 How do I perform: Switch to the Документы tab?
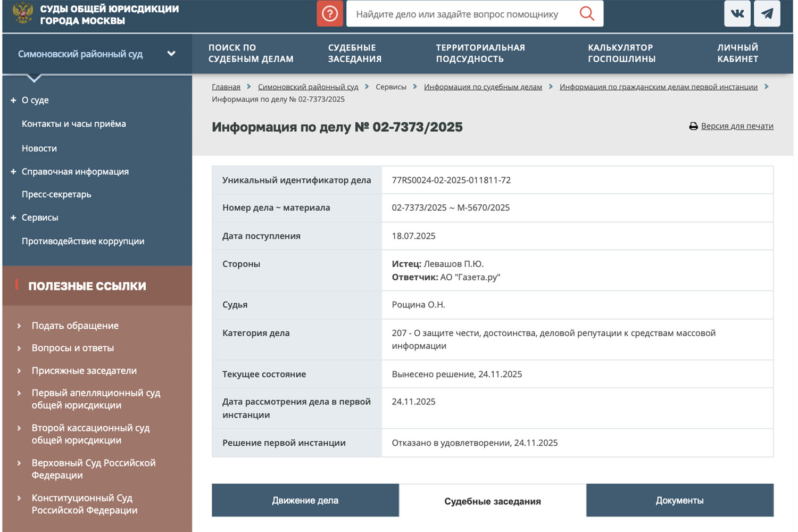click(x=679, y=500)
